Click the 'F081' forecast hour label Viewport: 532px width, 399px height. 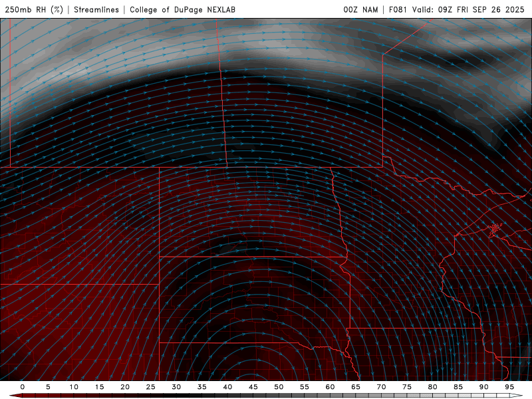[x=398, y=9]
